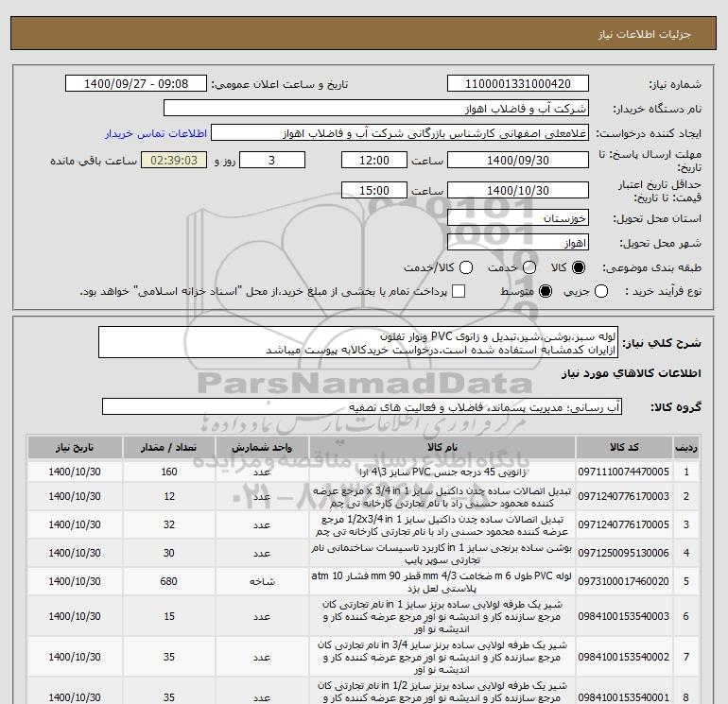Click the buyer name field شرکت آب و فاضلاب اهواز
The width and height of the screenshot is (728, 704).
pos(376,109)
